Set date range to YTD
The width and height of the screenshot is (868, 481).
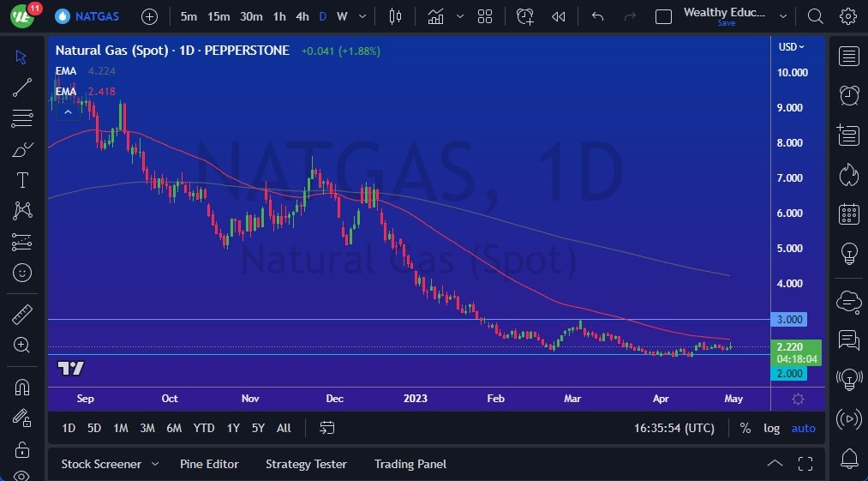pyautogui.click(x=204, y=428)
